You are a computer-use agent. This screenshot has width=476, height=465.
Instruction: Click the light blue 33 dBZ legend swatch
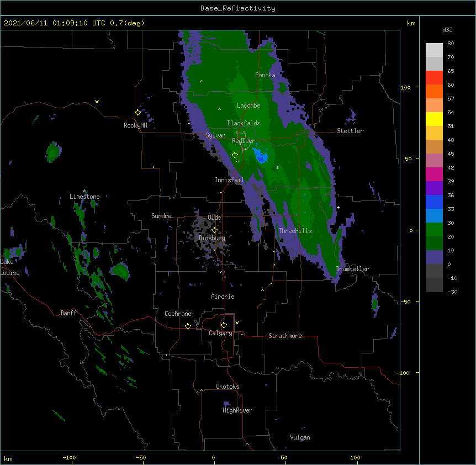point(434,215)
